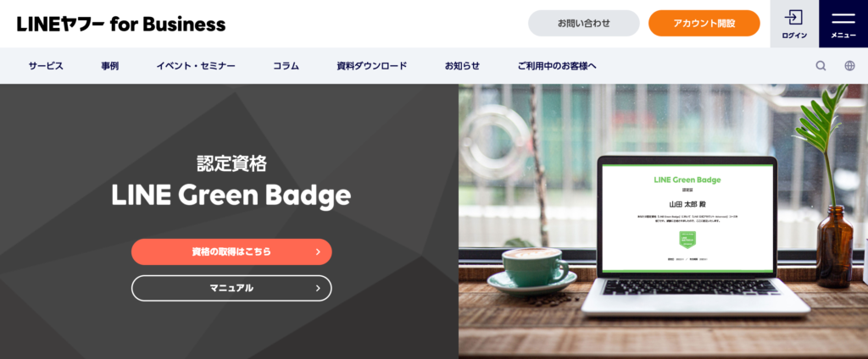Viewport: 868px width, 359px height.
Task: Select お知らせ in the navigation bar
Action: 462,66
